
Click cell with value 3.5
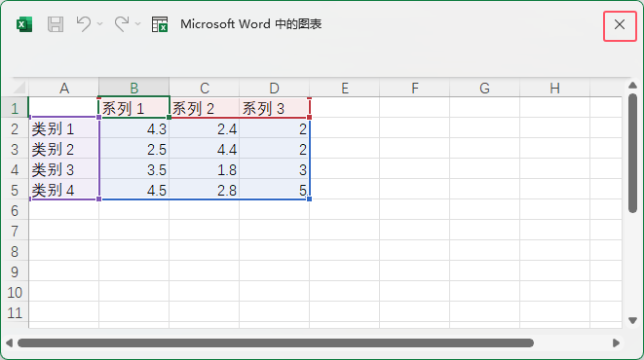click(133, 169)
